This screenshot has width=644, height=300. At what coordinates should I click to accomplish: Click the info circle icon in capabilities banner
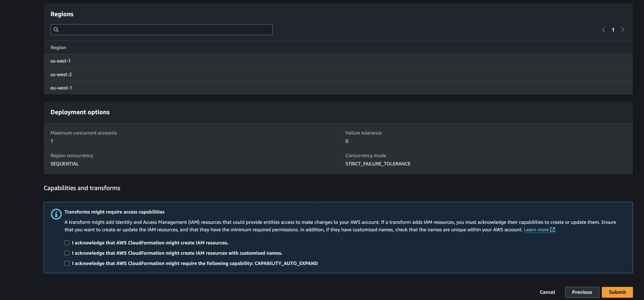coord(56,214)
